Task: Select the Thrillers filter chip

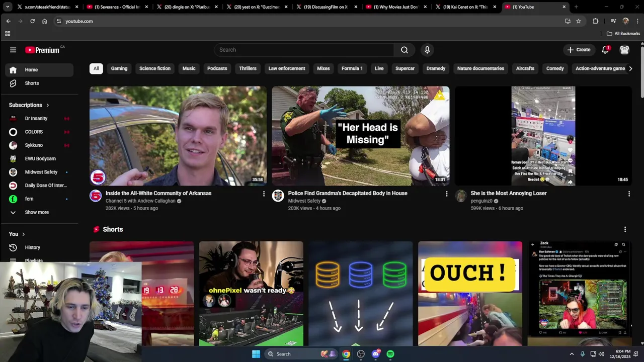Action: [x=248, y=68]
